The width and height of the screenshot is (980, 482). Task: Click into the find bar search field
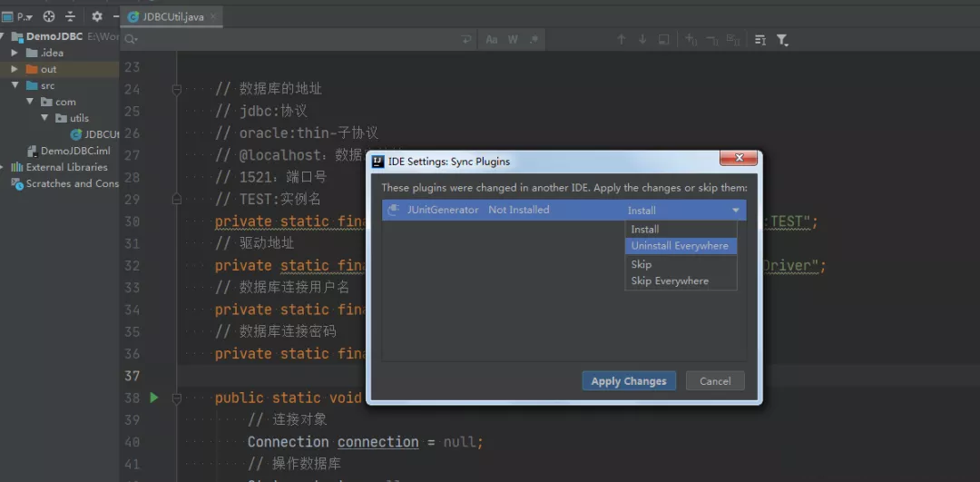point(300,39)
